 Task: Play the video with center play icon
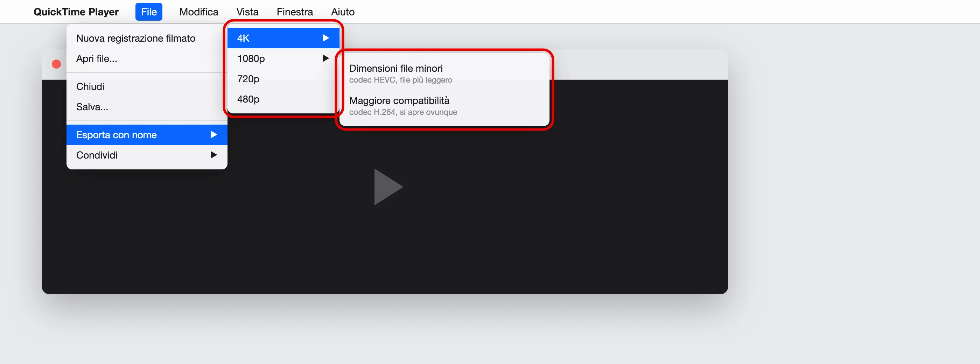388,187
